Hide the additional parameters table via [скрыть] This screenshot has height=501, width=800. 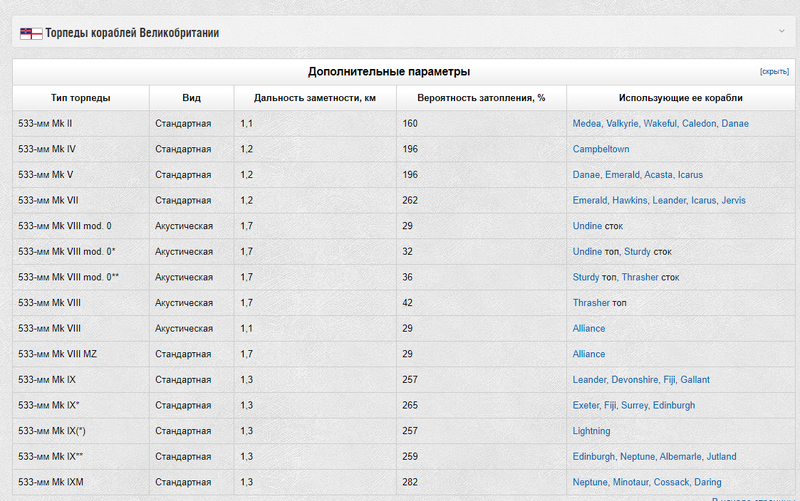tap(774, 72)
